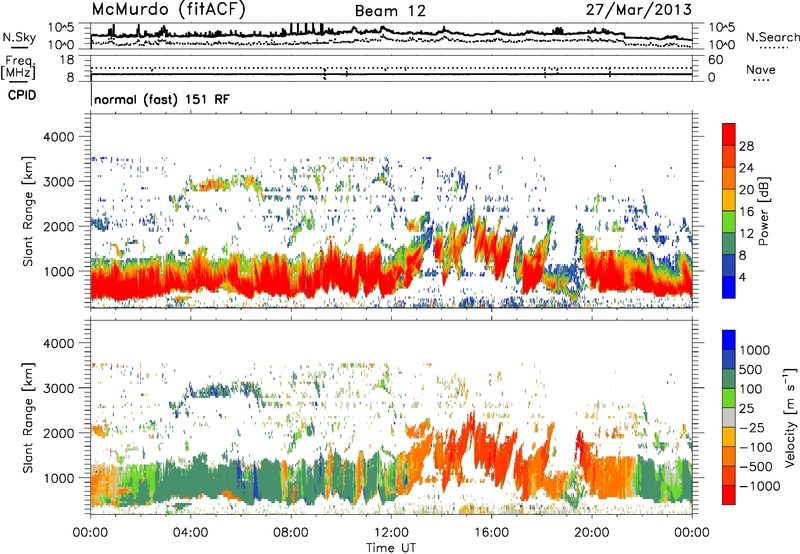Click the "04:00" time tick label
Viewport: 800px width, 554px height.
pos(190,533)
